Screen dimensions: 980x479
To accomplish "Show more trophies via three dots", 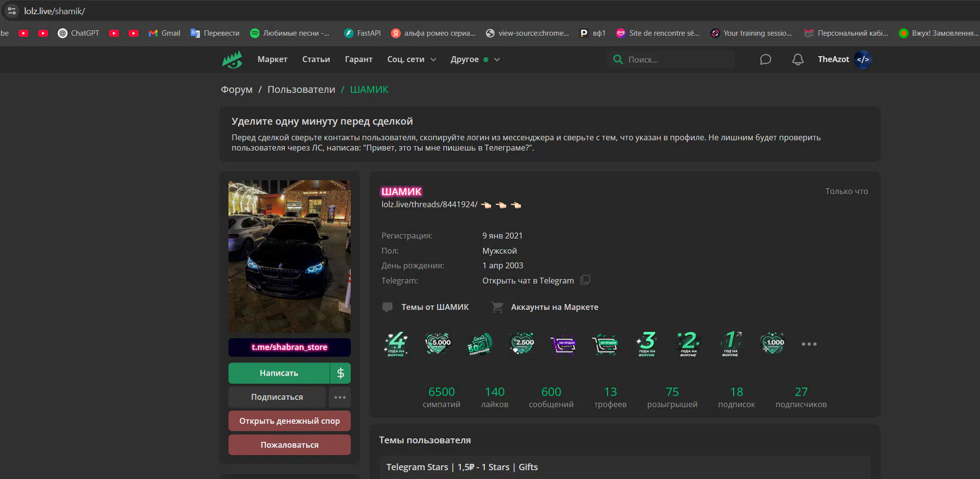I will [x=809, y=344].
